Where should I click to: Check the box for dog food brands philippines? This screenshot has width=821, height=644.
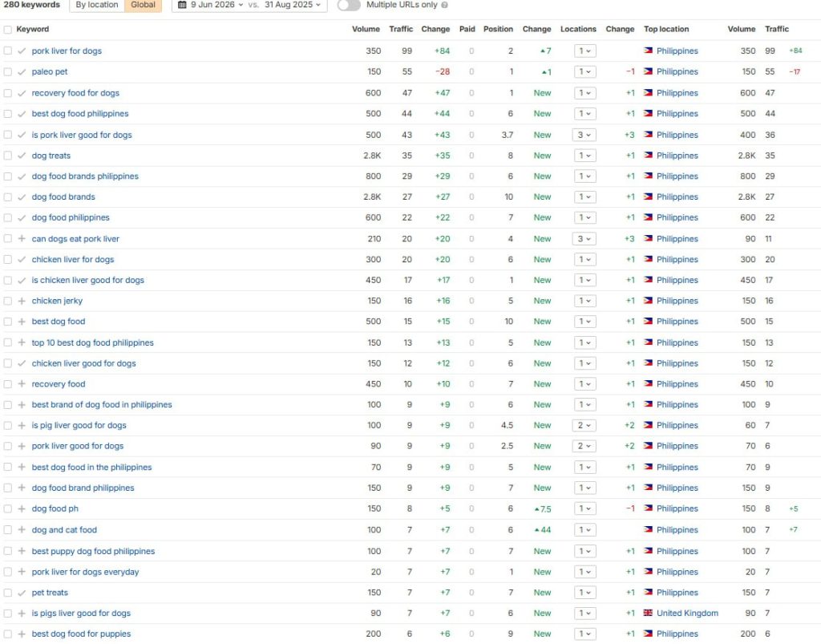[7, 176]
